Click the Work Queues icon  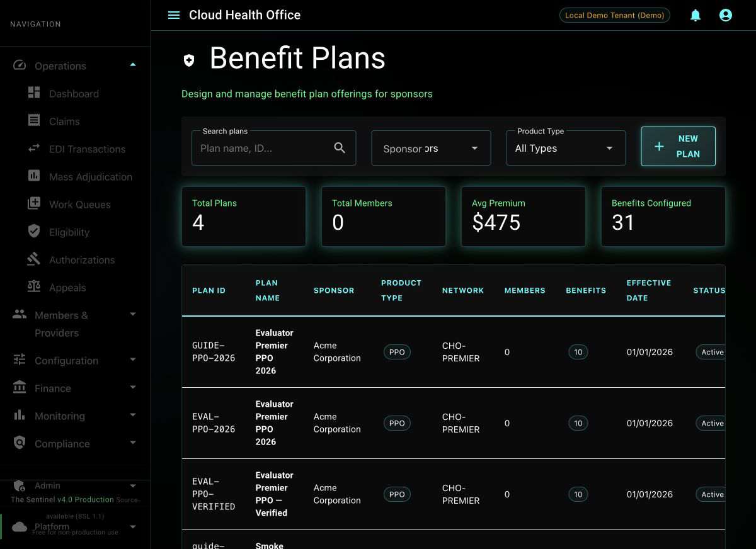click(34, 204)
